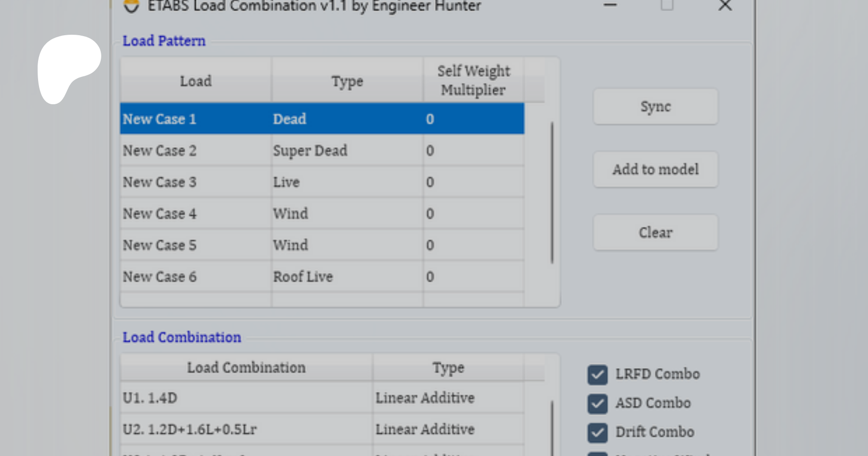Click the Load Pattern table vertical scrollbar
This screenshot has width=868, height=456.
click(552, 193)
